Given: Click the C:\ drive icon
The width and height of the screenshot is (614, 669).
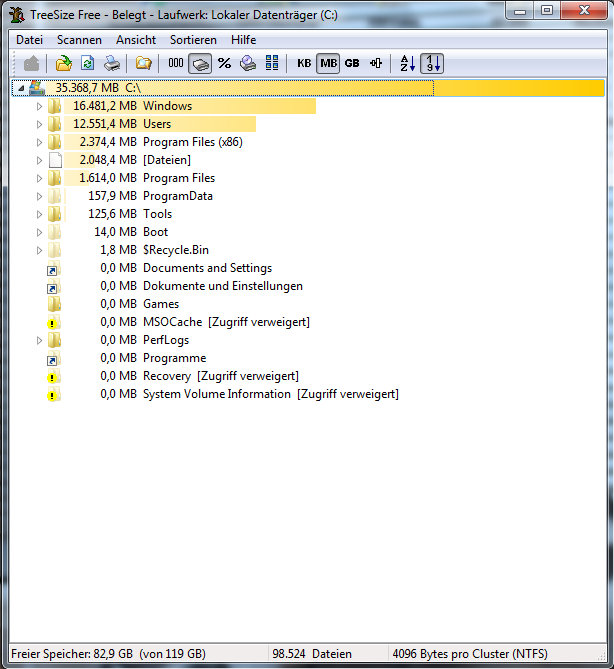Looking at the screenshot, I should point(37,88).
